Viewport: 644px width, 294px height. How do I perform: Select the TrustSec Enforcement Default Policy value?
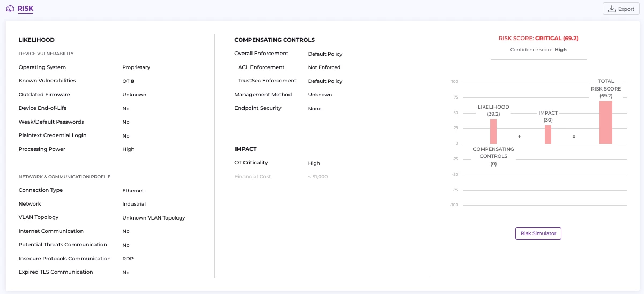point(325,81)
